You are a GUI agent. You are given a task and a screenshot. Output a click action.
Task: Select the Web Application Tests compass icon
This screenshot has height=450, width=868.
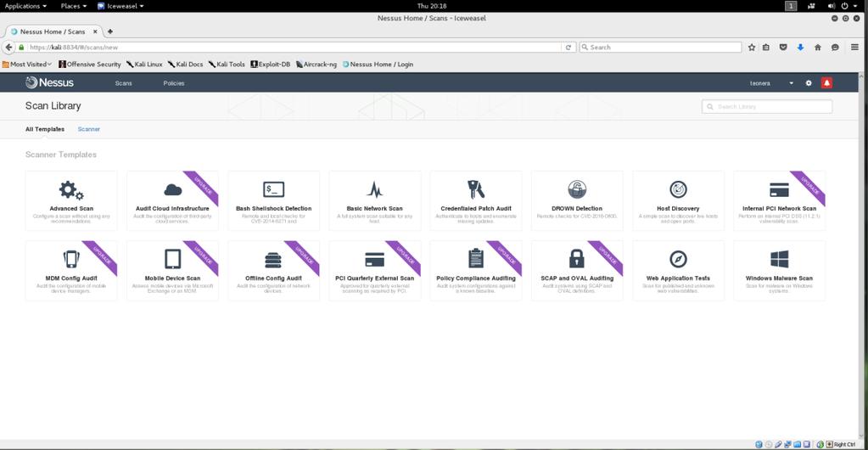tap(678, 259)
